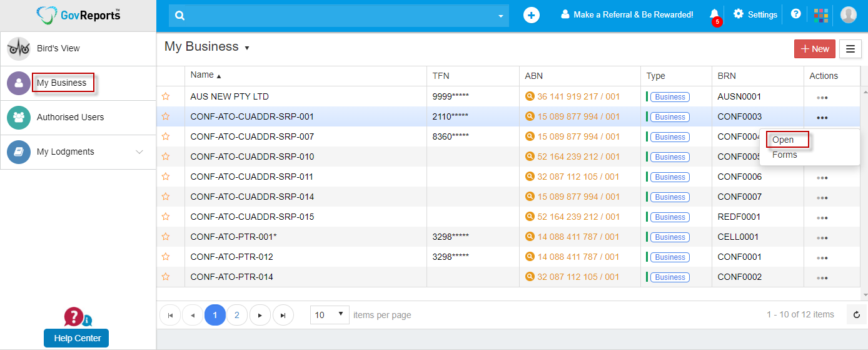The image size is (868, 350).
Task: Star AUS NEW PTY LTD as favorite
Action: click(166, 96)
